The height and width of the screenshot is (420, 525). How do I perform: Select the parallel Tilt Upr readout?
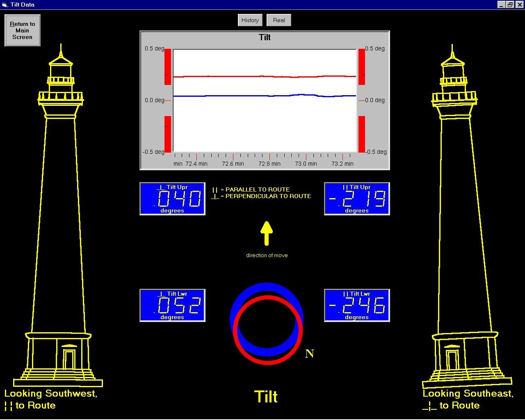tap(357, 199)
